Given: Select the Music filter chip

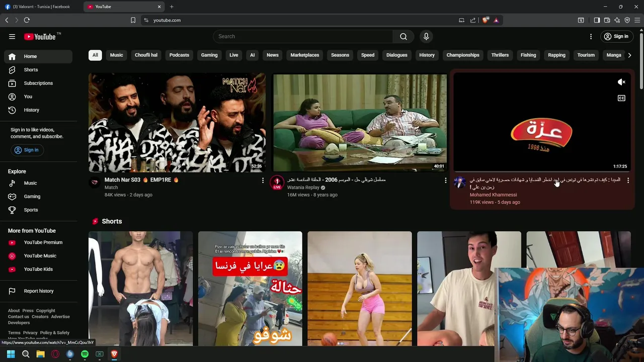Looking at the screenshot, I should point(116,55).
